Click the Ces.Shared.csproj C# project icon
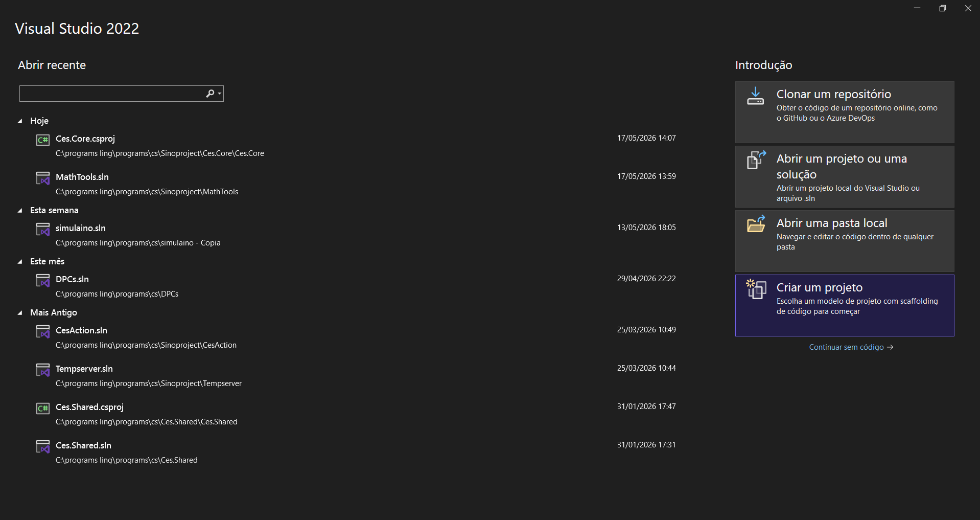The image size is (980, 520). click(x=43, y=409)
